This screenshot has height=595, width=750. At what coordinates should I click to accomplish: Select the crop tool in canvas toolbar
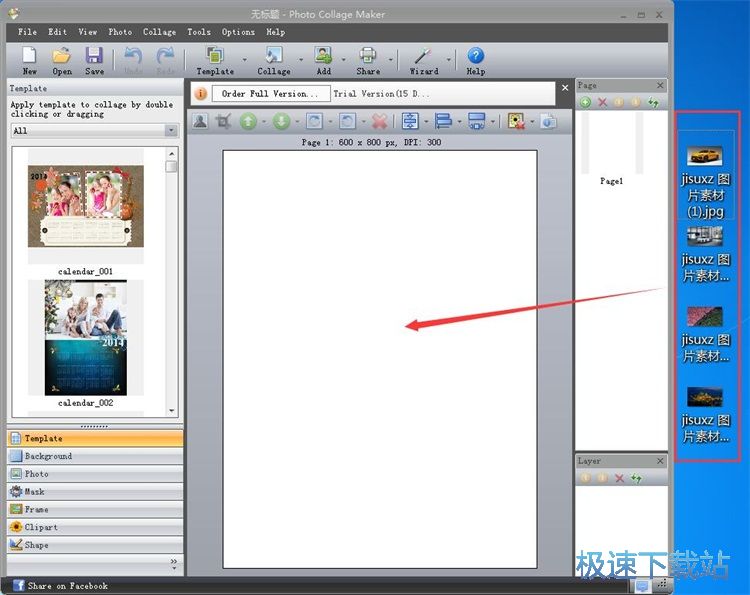coord(223,121)
